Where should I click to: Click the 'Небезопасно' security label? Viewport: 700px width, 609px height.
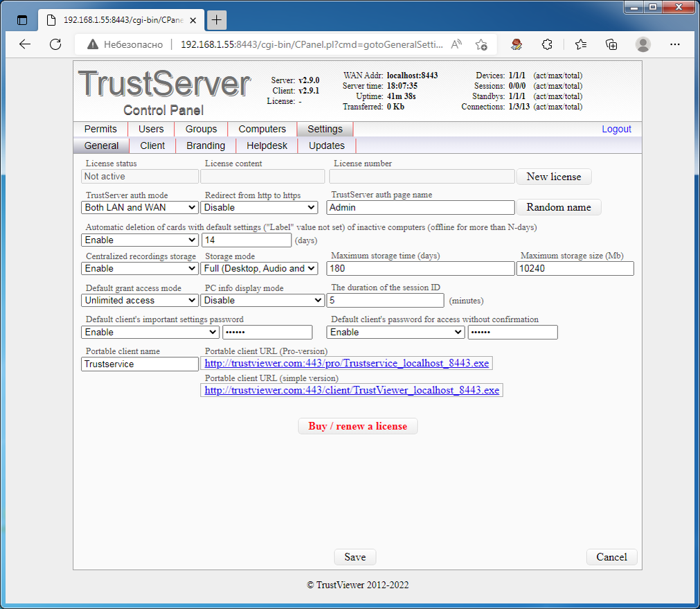pos(133,44)
